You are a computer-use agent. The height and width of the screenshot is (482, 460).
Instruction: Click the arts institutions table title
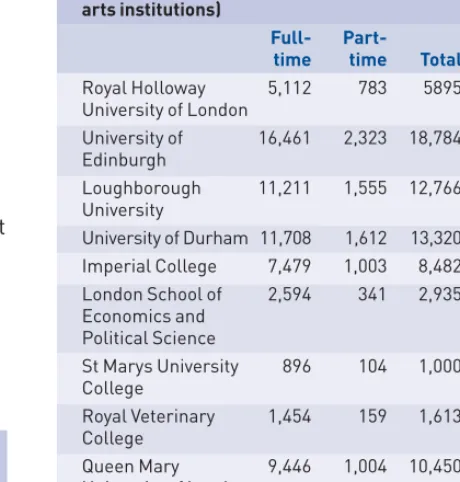point(151,9)
